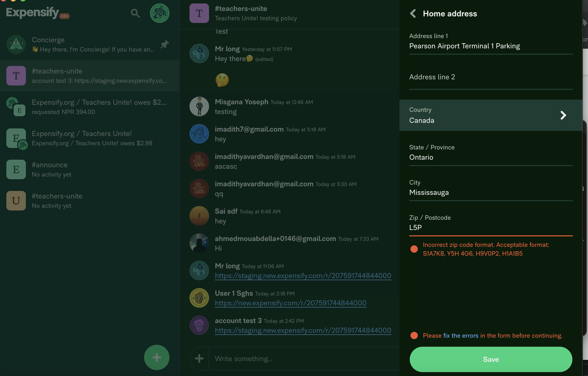
Task: Go back using the Home address arrow
Action: (413, 14)
